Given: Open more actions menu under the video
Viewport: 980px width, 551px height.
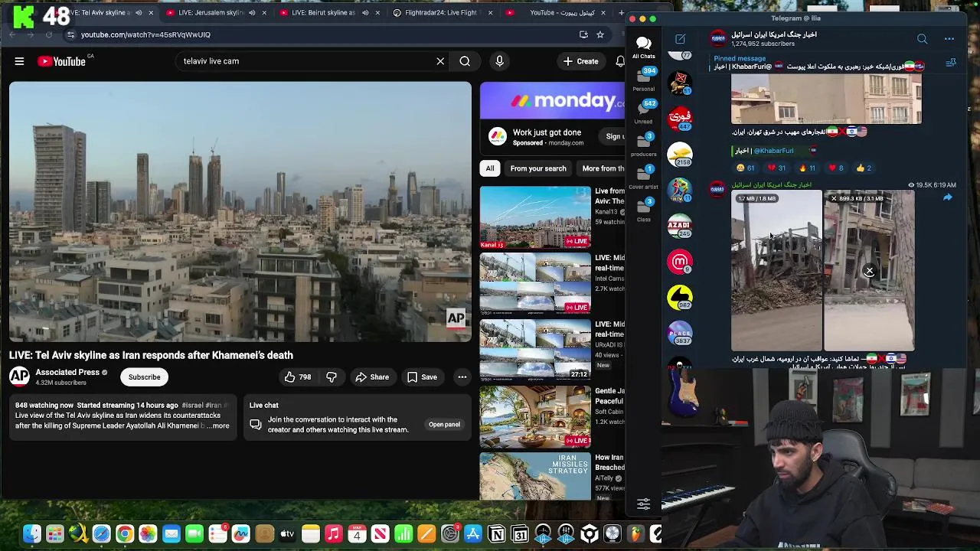Looking at the screenshot, I should [462, 377].
